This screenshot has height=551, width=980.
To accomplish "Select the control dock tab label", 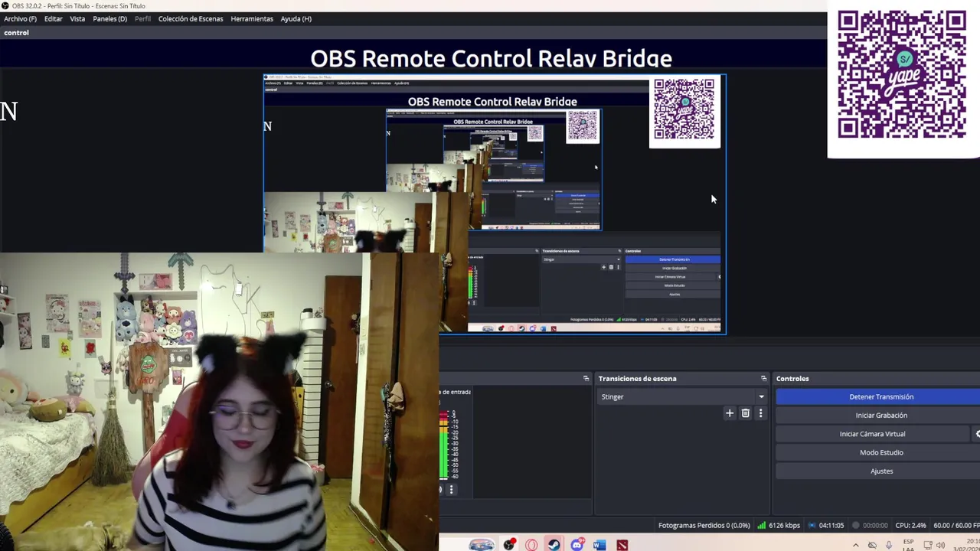I will click(x=16, y=33).
